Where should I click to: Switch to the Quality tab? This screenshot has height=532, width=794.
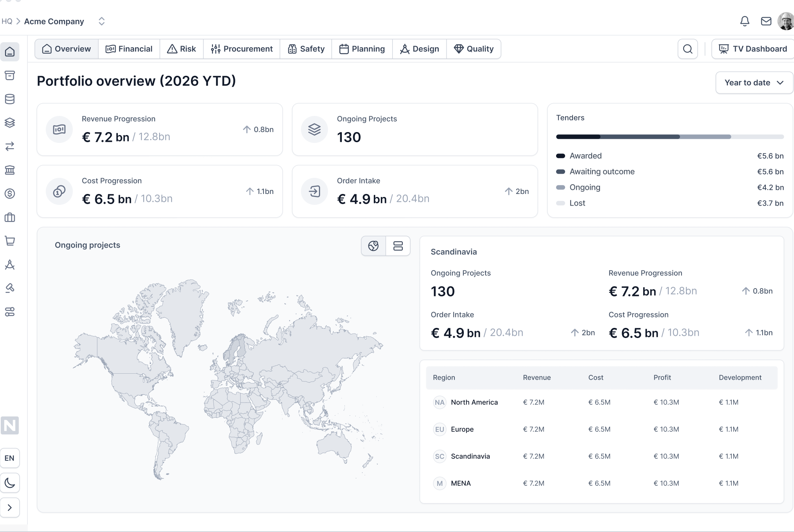click(474, 49)
